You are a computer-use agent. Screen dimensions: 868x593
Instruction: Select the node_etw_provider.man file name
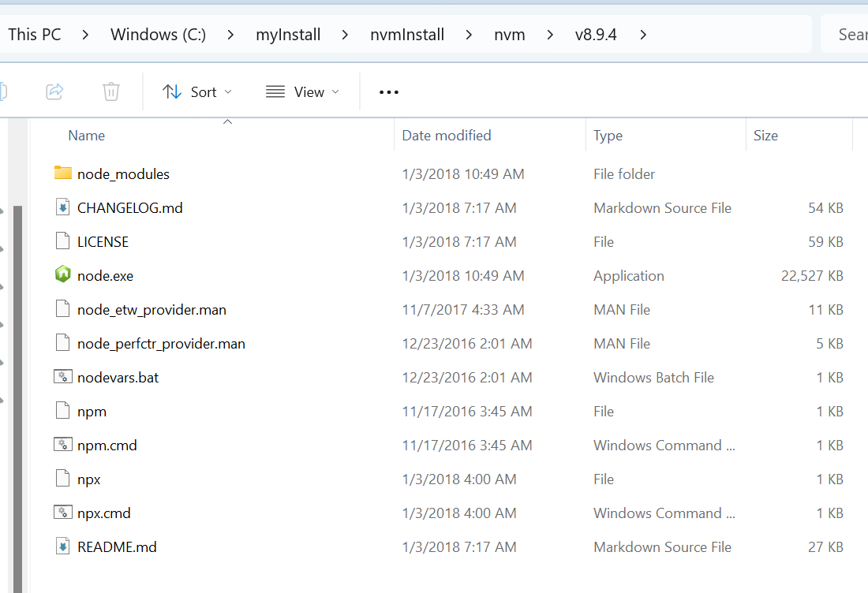[152, 310]
